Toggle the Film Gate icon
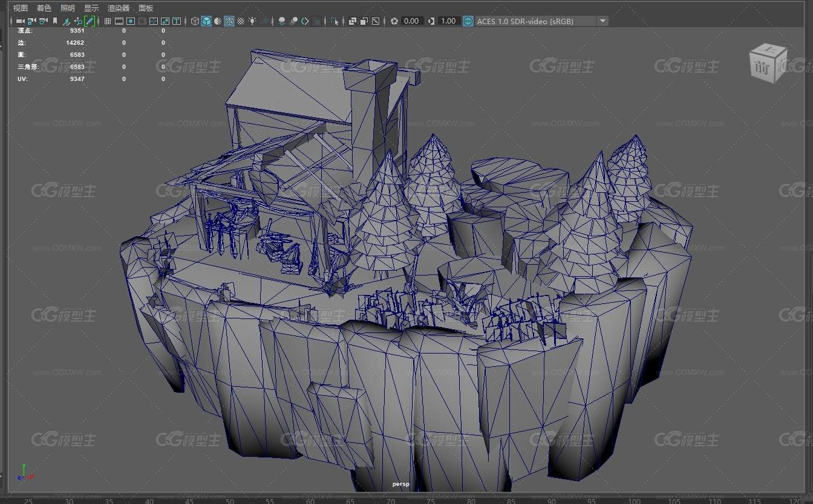The height and width of the screenshot is (504, 813). tap(119, 21)
